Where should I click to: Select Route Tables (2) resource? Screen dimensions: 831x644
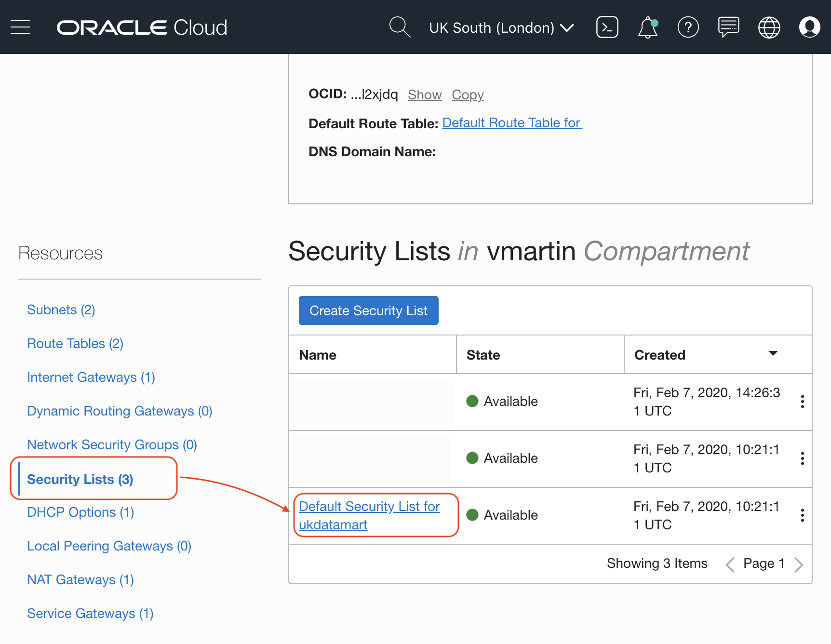click(75, 344)
